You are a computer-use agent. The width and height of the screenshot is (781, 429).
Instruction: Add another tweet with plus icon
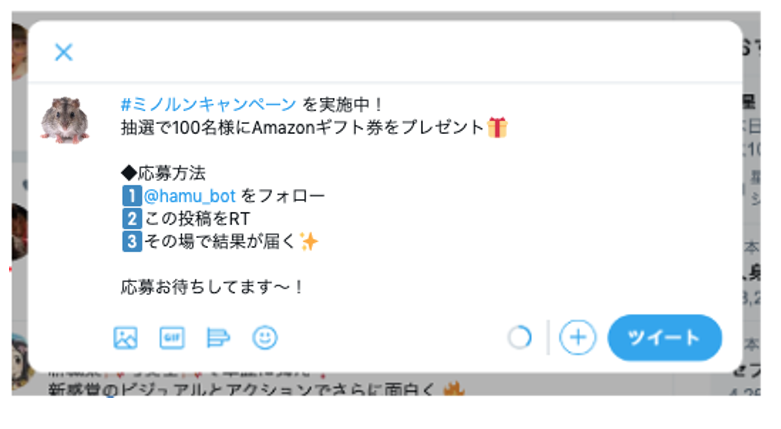[x=577, y=338]
